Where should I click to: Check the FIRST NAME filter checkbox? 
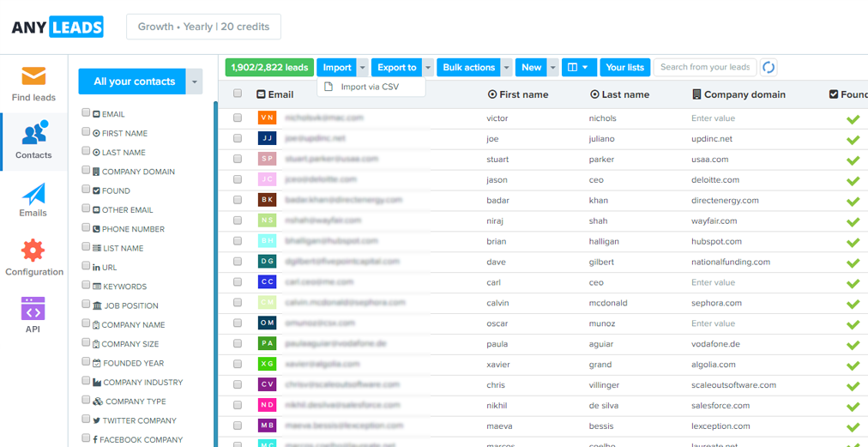tap(86, 132)
